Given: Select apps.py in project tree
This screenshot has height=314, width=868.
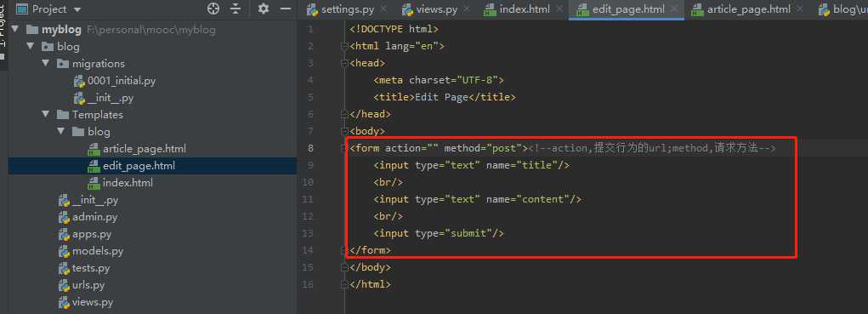Looking at the screenshot, I should pyautogui.click(x=91, y=234).
